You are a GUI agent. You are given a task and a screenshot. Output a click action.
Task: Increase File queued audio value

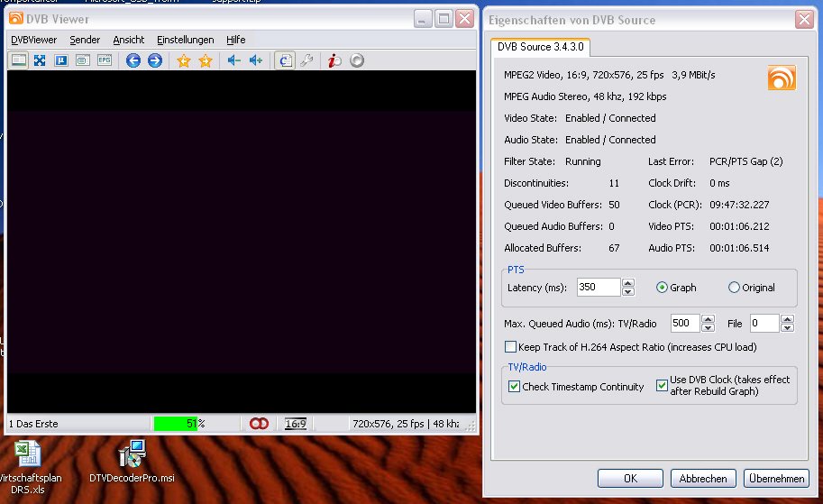coord(787,318)
